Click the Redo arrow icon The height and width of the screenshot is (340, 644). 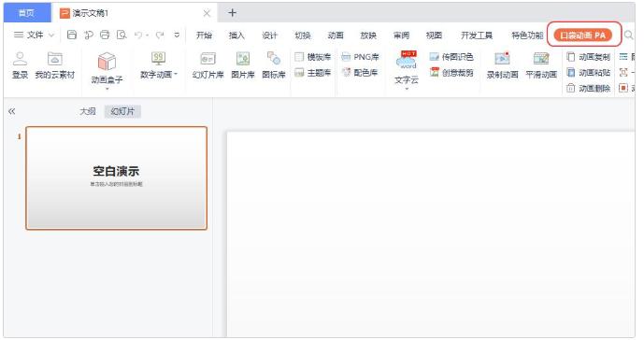click(160, 35)
